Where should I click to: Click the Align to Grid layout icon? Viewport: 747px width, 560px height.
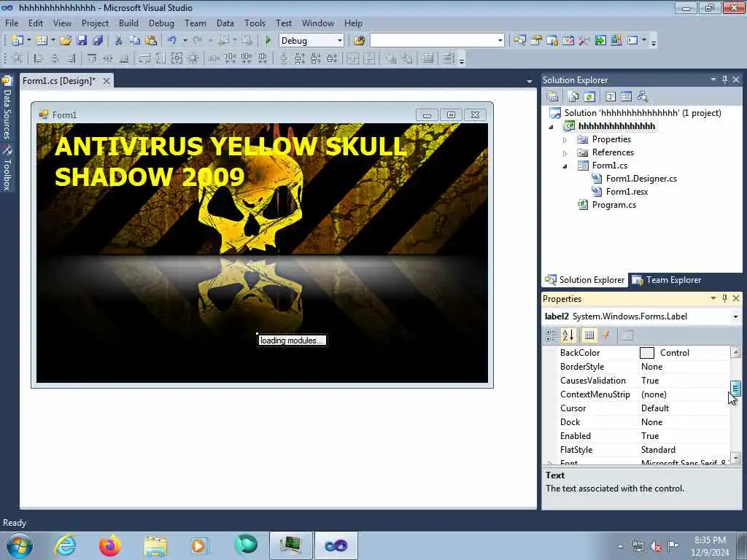18,58
